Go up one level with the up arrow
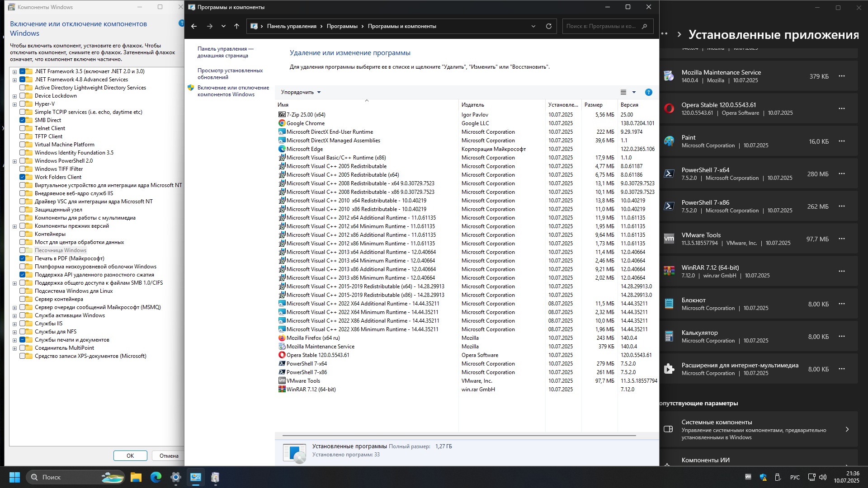This screenshot has width=868, height=488. pyautogui.click(x=236, y=26)
